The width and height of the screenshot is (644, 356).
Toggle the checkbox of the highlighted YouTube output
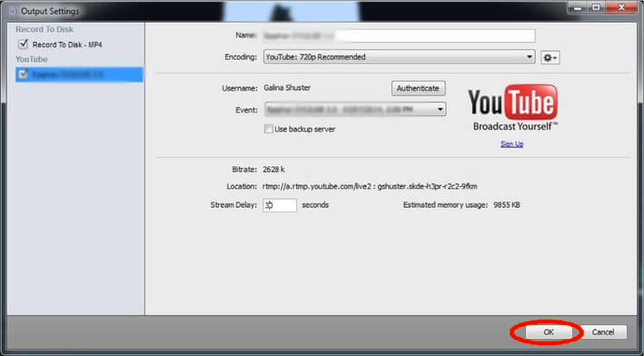pyautogui.click(x=24, y=74)
